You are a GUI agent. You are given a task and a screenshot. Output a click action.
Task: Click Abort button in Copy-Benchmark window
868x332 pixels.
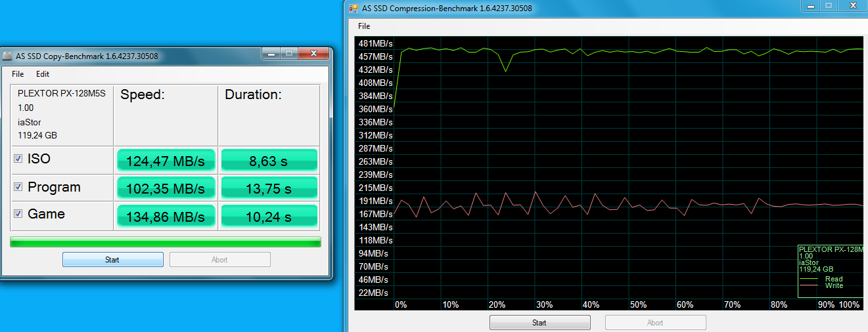pos(219,260)
